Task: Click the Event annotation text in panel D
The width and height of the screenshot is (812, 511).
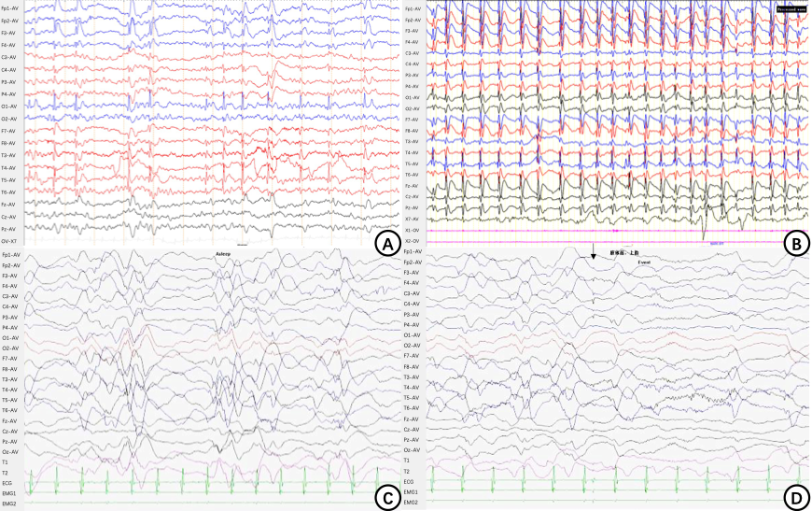Action: coord(643,263)
